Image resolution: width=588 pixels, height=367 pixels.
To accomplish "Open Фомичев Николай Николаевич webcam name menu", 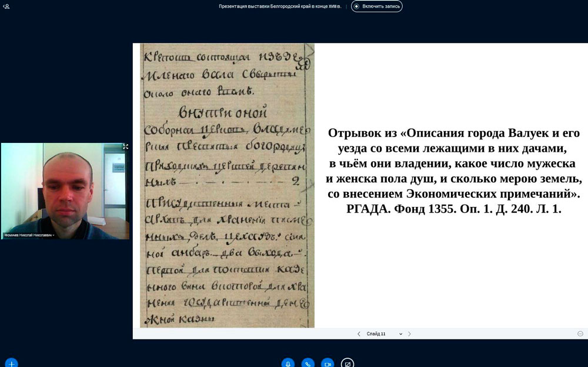I will [x=29, y=235].
